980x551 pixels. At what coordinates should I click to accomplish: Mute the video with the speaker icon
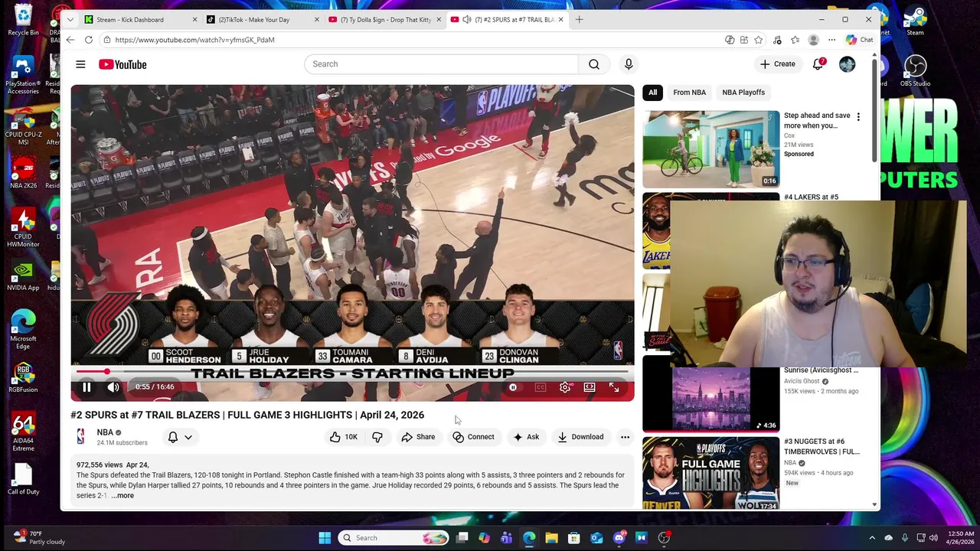113,387
